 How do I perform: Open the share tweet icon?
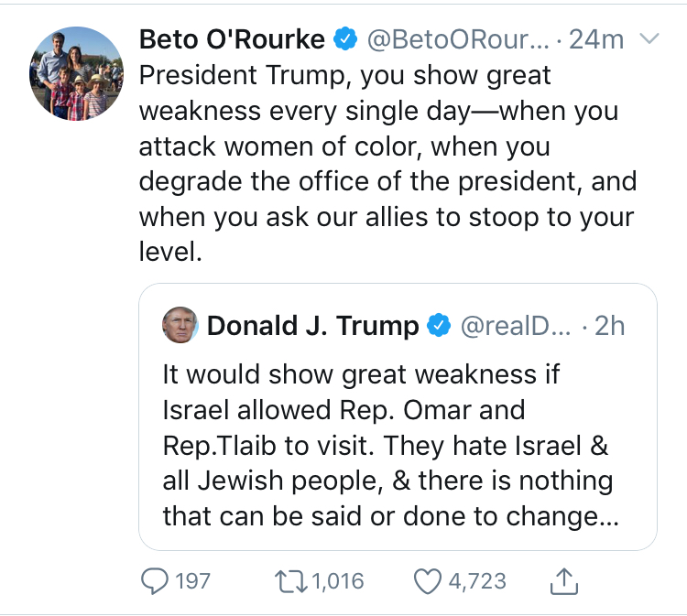(x=564, y=581)
